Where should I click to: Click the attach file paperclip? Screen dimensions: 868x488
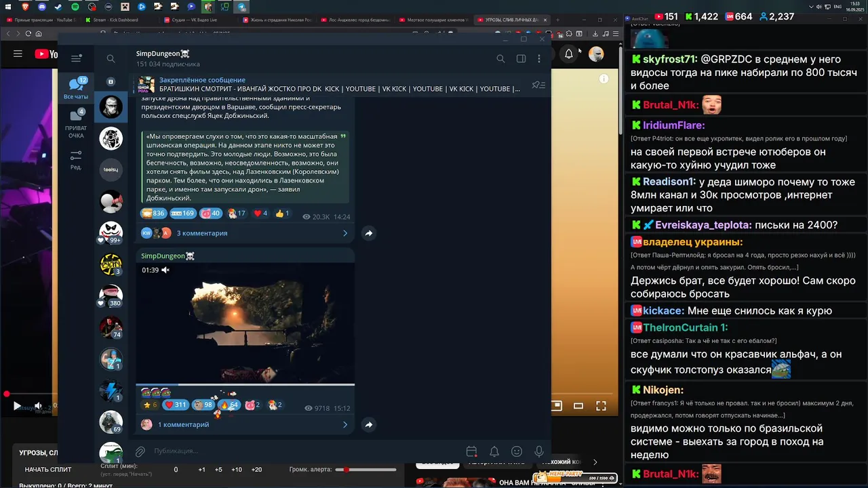140,451
